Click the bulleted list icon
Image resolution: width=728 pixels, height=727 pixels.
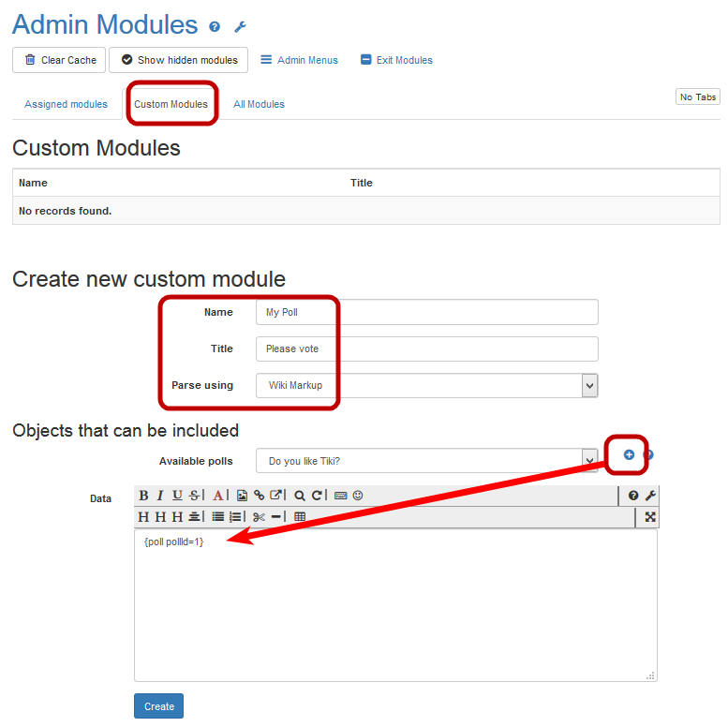(218, 516)
